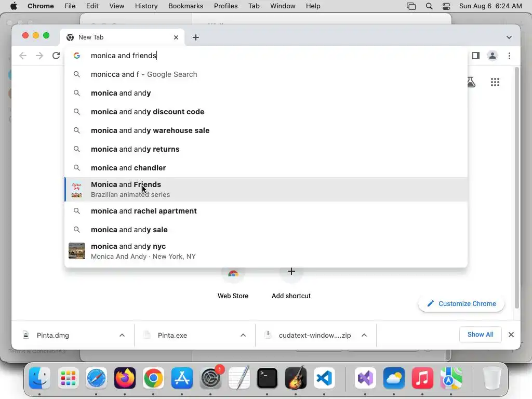Click the Chrome reload page icon
This screenshot has height=399, width=532.
click(x=56, y=56)
